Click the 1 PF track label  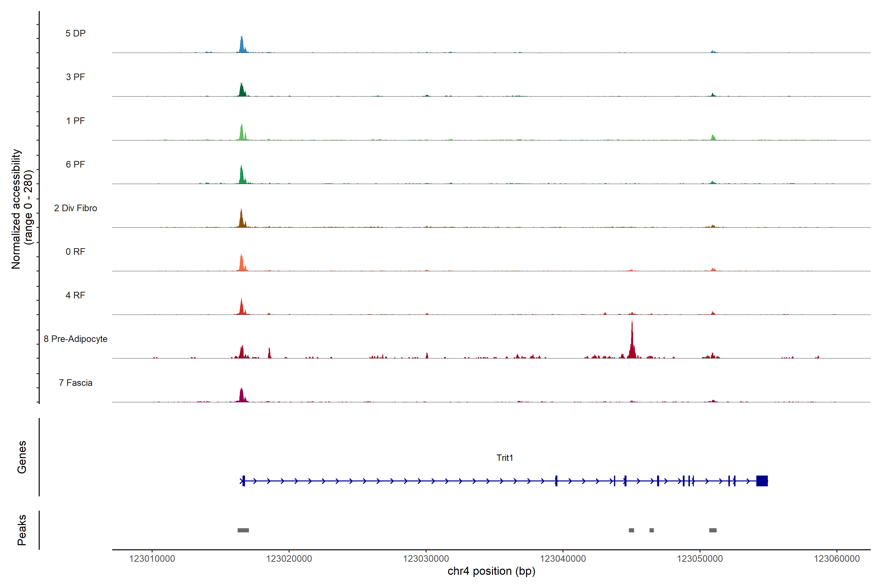[x=75, y=121]
